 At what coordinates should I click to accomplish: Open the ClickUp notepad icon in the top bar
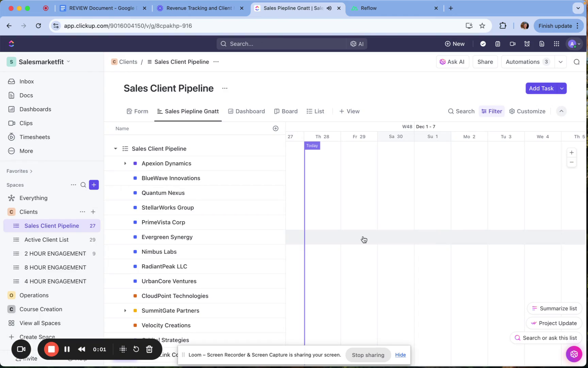pos(498,44)
